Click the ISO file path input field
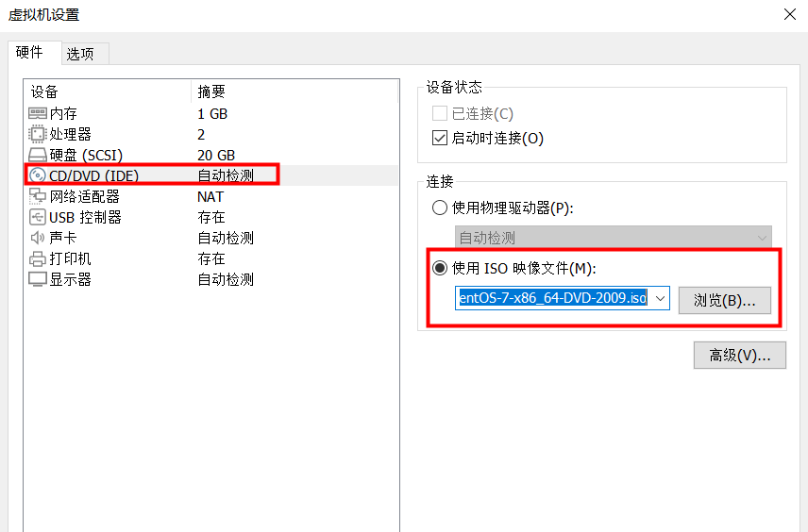The width and height of the screenshot is (808, 532). click(552, 299)
